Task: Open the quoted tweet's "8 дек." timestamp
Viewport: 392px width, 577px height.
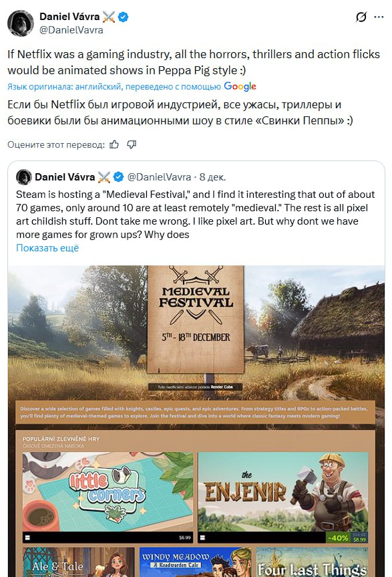Action: tap(212, 177)
